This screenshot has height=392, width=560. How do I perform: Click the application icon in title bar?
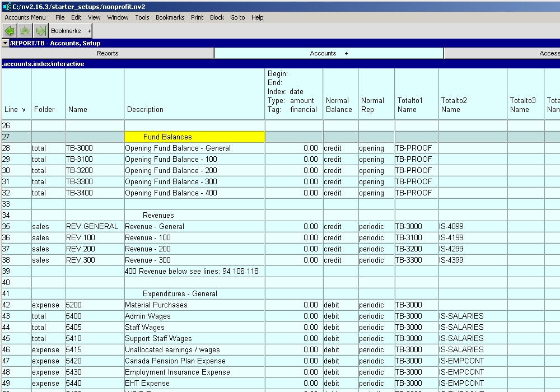click(6, 6)
